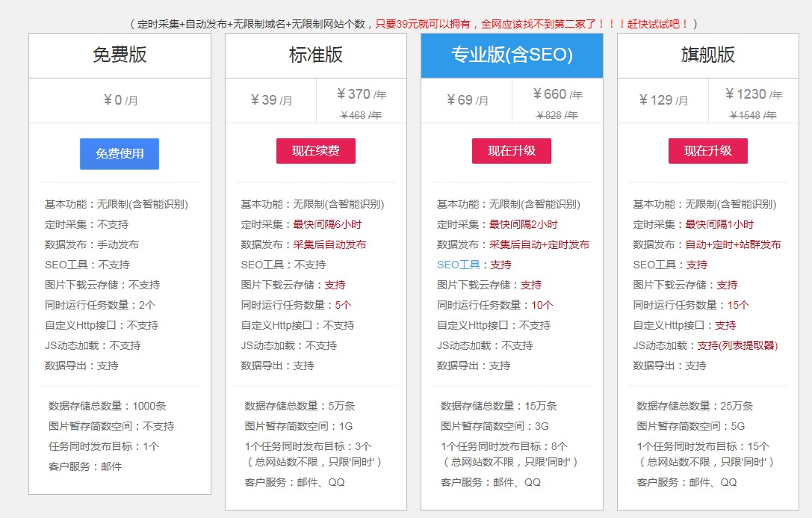Click 采集后自动+定时发布 in the 专业版 features
This screenshot has height=518, width=812.
coord(539,244)
